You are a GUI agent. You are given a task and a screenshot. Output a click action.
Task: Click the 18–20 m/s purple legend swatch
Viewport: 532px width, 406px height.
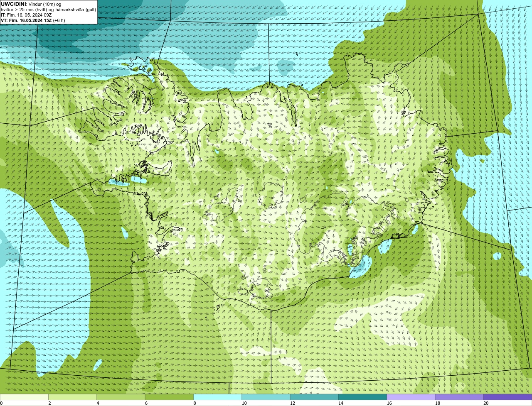459,397
